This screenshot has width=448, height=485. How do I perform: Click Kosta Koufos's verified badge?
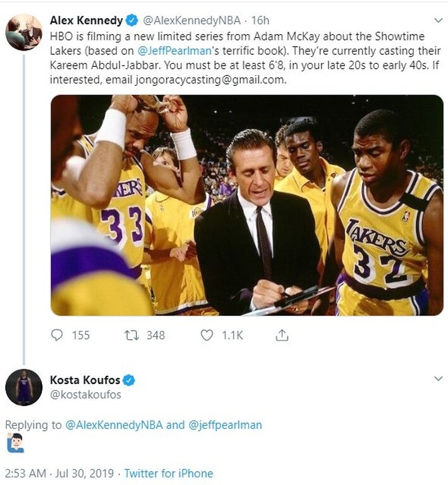pyautogui.click(x=128, y=380)
